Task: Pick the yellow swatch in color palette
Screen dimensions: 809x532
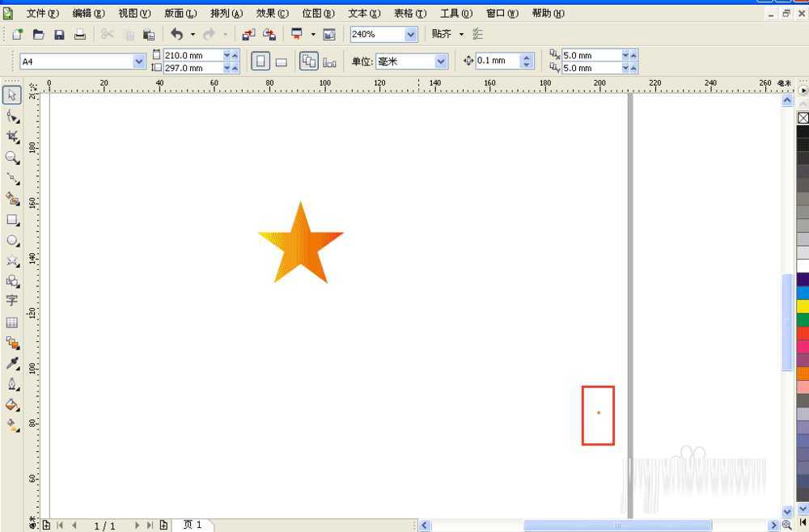Action: click(803, 306)
